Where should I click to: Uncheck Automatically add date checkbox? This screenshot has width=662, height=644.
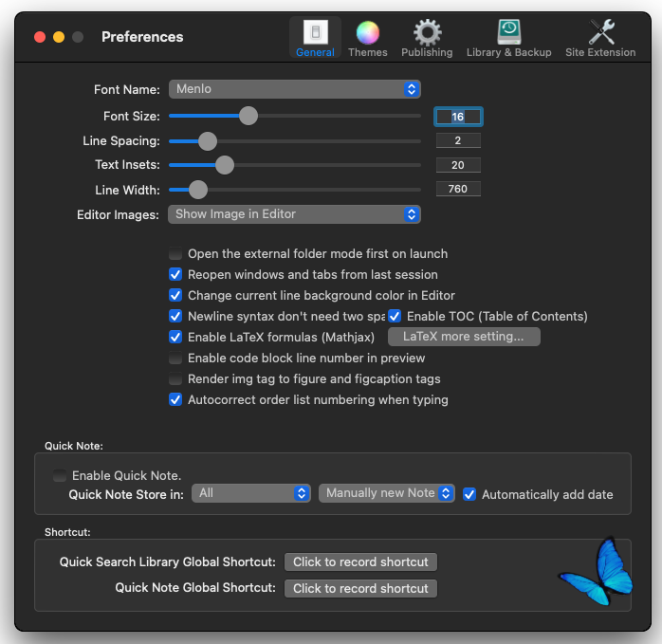pos(469,494)
